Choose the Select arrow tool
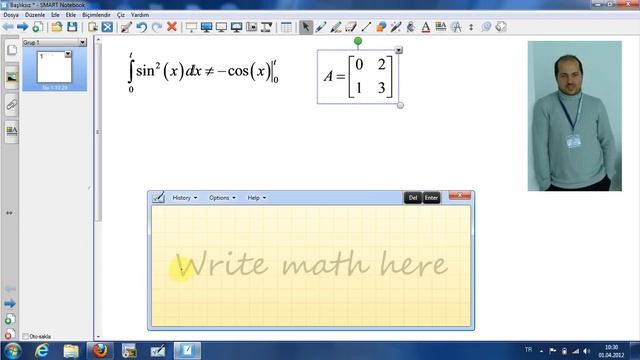 point(305,27)
